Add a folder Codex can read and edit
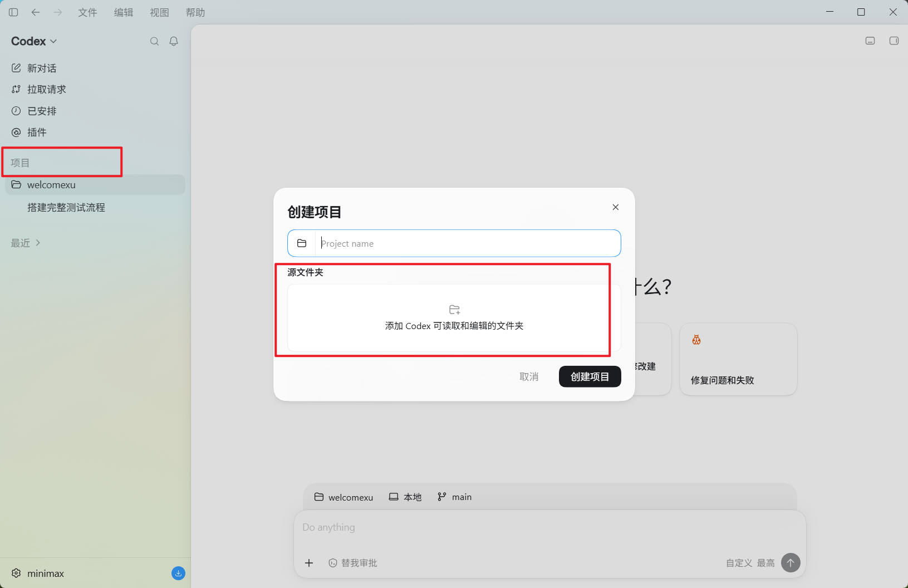The width and height of the screenshot is (908, 588). 454,318
